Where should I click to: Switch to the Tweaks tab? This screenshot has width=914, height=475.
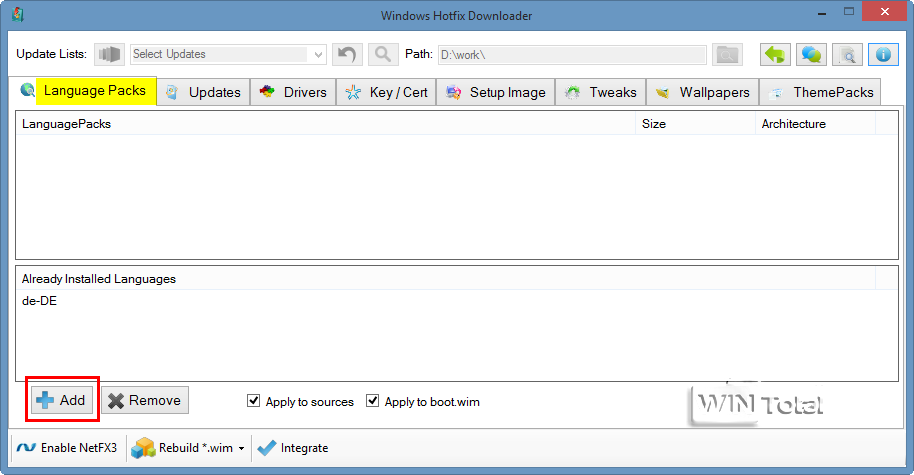point(600,92)
